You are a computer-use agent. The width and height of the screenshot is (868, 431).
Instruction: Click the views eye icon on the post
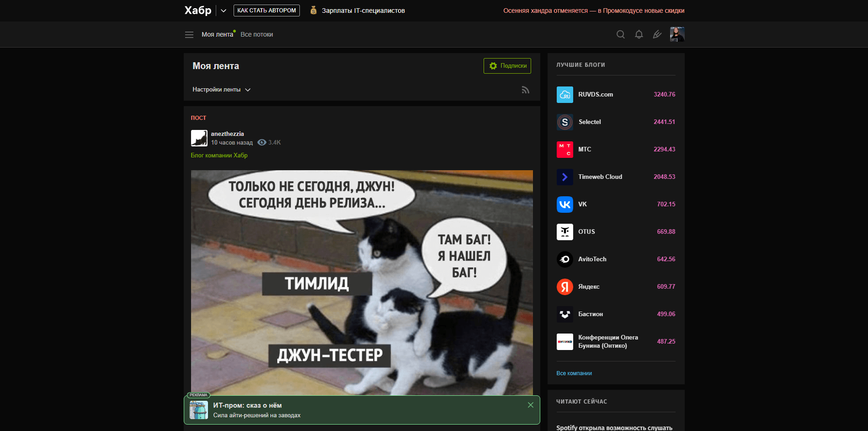(x=262, y=143)
